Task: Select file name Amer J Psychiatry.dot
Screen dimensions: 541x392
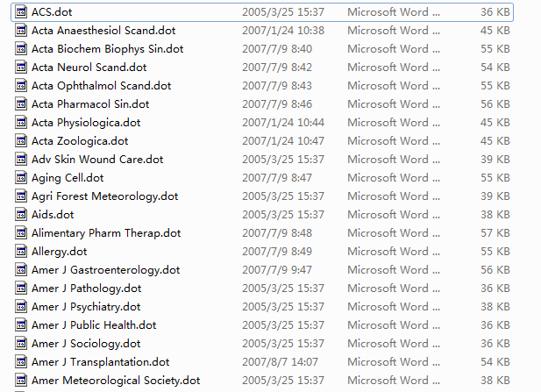Action: coord(86,307)
